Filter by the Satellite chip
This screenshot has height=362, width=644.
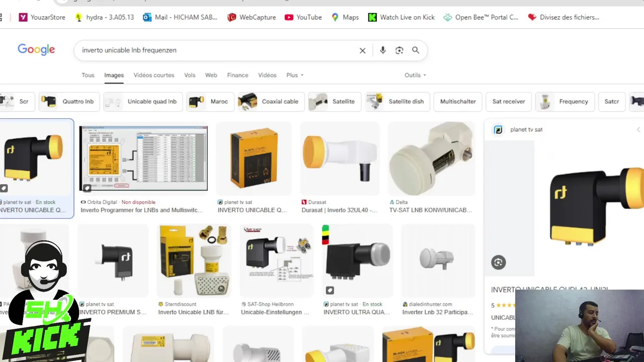335,102
